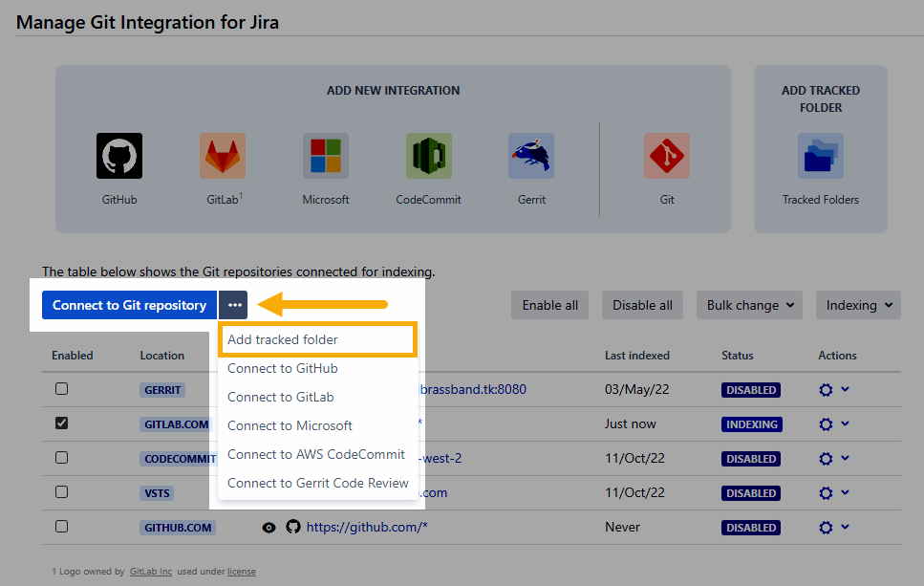Image resolution: width=924 pixels, height=586 pixels.
Task: Toggle eye icon on GitHub.com row
Action: [x=269, y=527]
